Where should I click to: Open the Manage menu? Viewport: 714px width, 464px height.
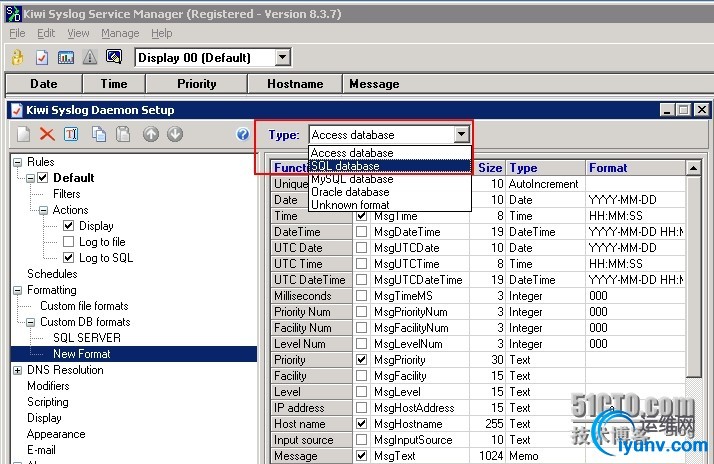120,33
